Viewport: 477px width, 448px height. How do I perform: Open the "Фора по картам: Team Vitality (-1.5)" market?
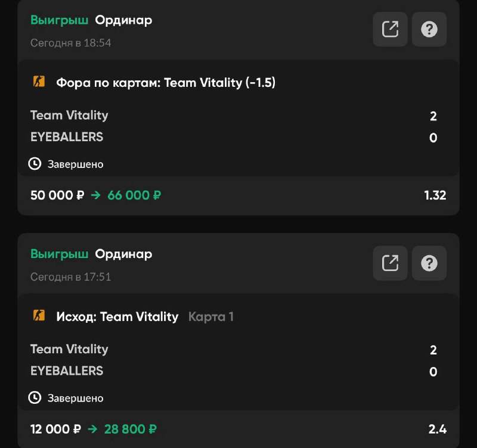click(x=166, y=83)
